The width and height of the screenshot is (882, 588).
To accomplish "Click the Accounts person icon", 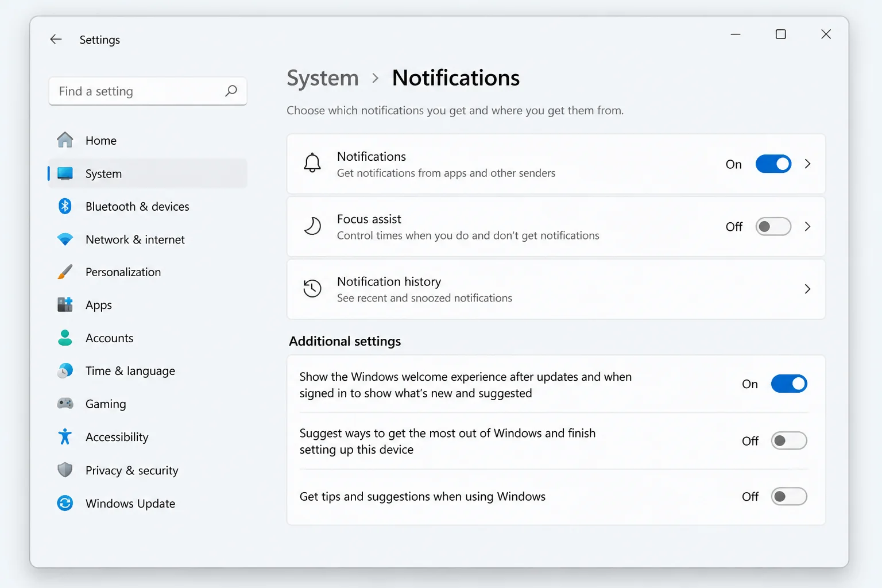I will pyautogui.click(x=65, y=338).
